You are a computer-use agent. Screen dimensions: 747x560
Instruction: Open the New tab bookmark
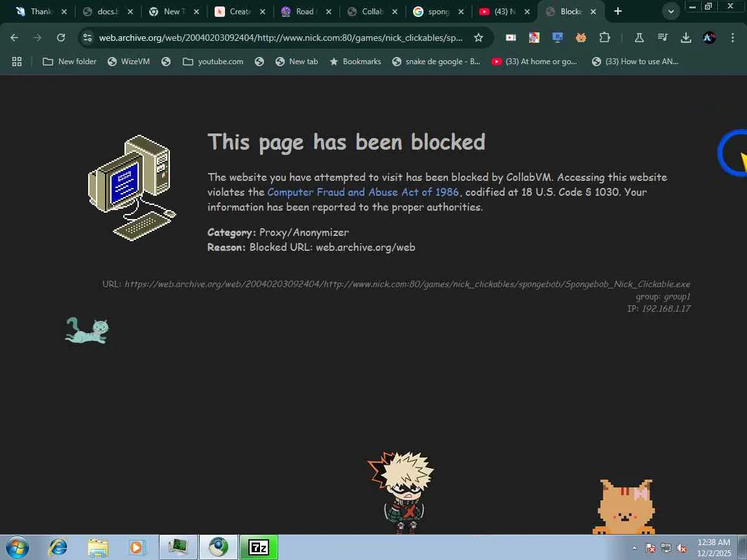[296, 62]
